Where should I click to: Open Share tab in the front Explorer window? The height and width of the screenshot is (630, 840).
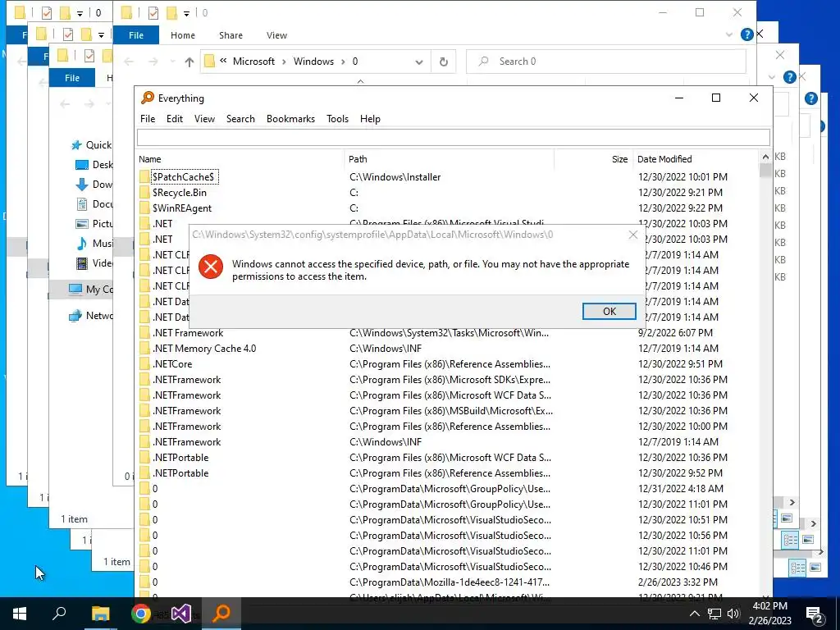[x=231, y=35]
